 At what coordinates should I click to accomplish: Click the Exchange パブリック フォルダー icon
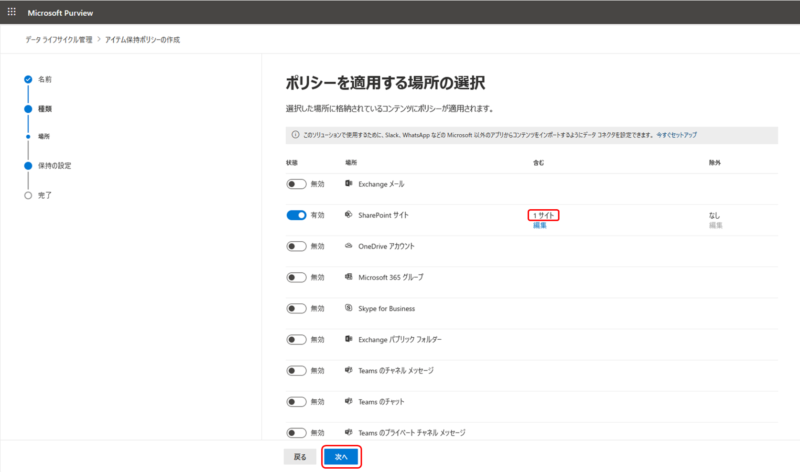(349, 339)
